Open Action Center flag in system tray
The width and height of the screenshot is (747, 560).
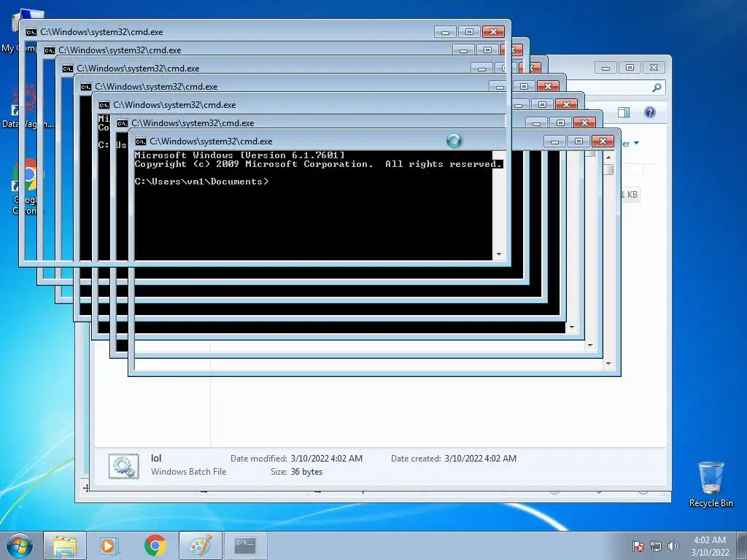pyautogui.click(x=638, y=546)
